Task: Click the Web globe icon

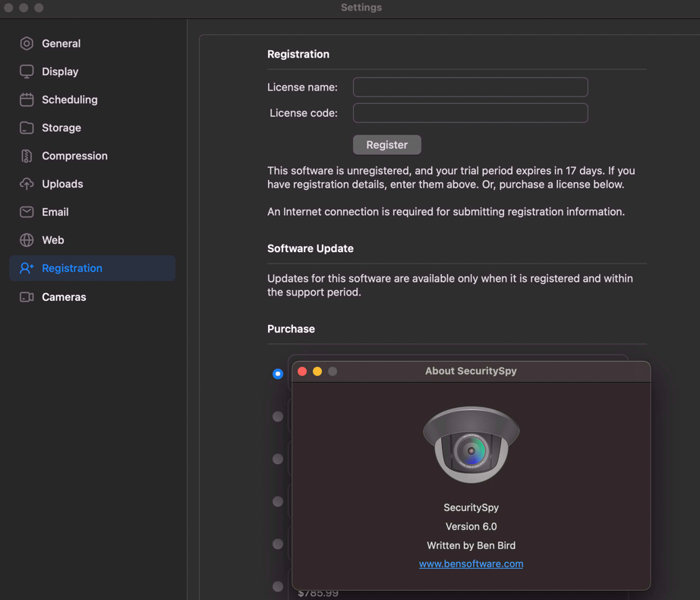Action: point(27,240)
